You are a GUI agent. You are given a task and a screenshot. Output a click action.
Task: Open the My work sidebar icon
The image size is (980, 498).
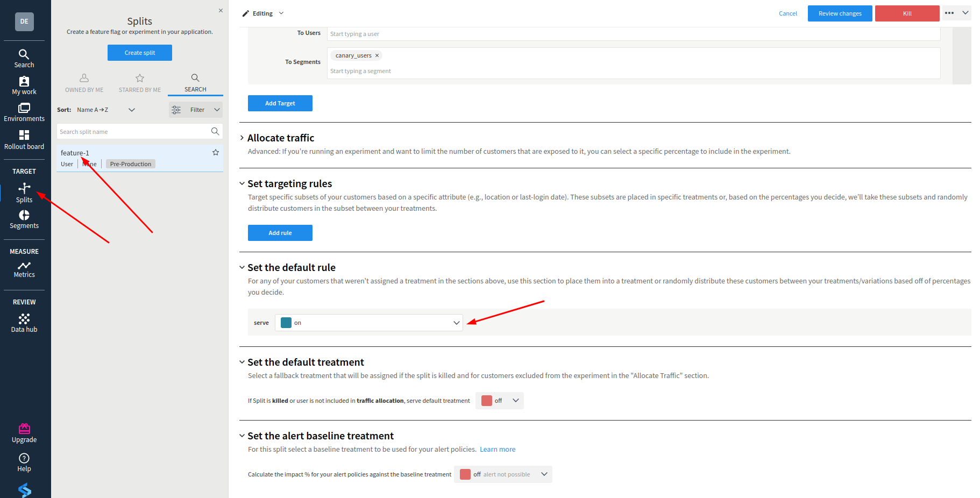click(24, 86)
